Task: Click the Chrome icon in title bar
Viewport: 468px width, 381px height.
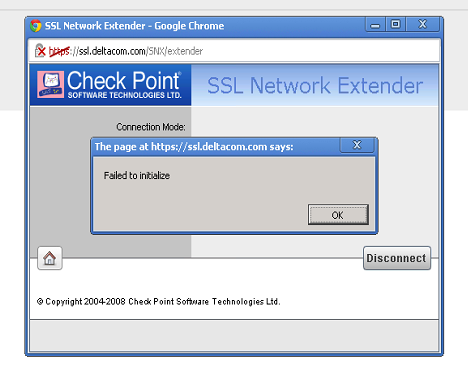Action: click(x=36, y=26)
